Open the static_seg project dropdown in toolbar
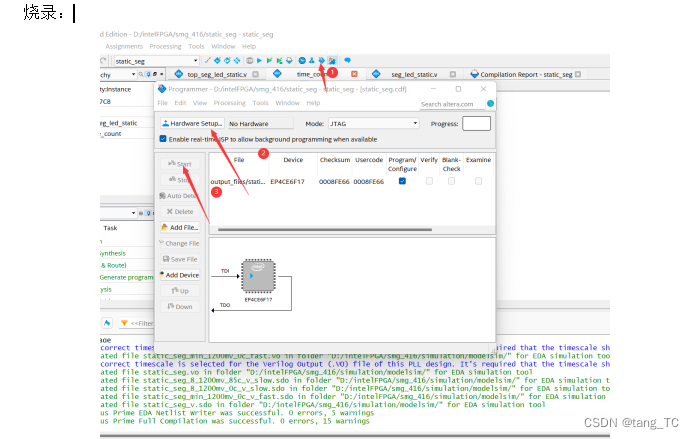This screenshot has width=694, height=439. tap(157, 61)
